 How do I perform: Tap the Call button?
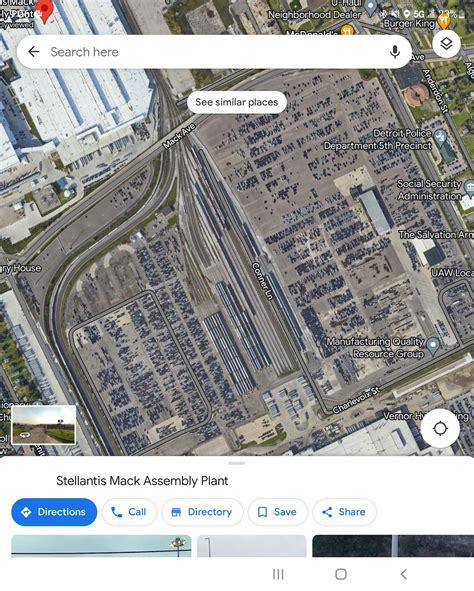pos(129,512)
